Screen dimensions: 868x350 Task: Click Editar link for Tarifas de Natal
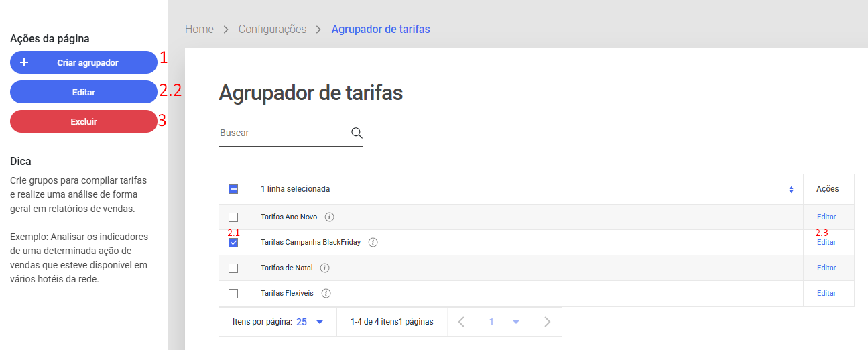[826, 268]
